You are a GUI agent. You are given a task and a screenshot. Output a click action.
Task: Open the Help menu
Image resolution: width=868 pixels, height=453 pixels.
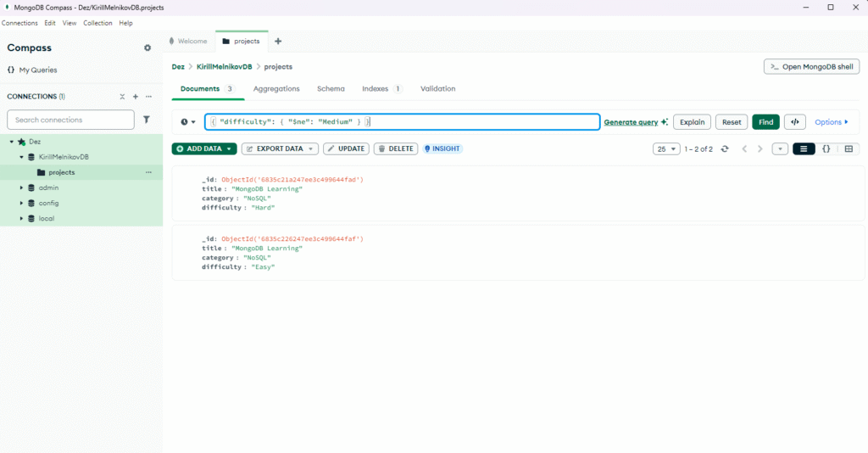pyautogui.click(x=125, y=23)
